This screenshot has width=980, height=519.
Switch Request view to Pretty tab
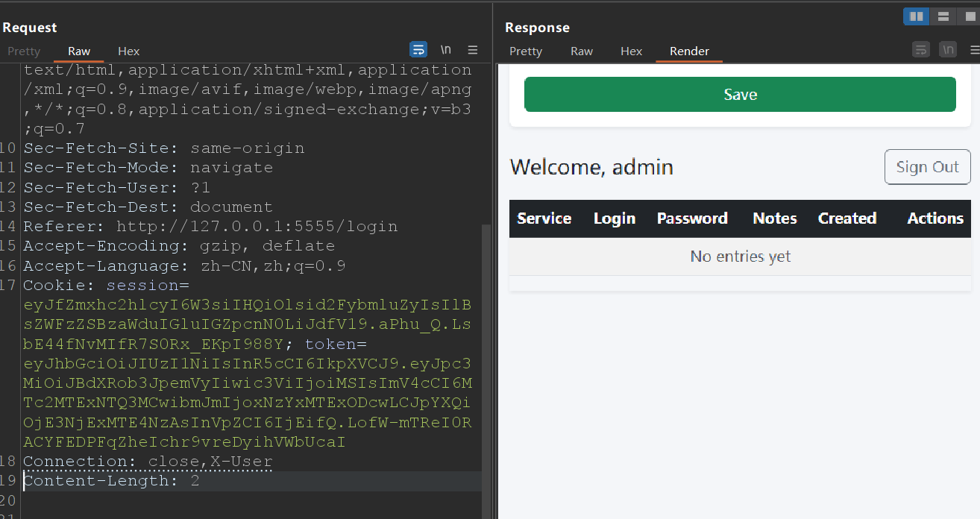24,51
